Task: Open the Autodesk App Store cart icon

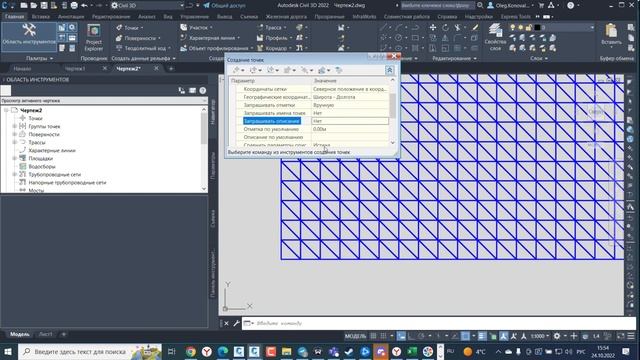Action: tap(541, 5)
